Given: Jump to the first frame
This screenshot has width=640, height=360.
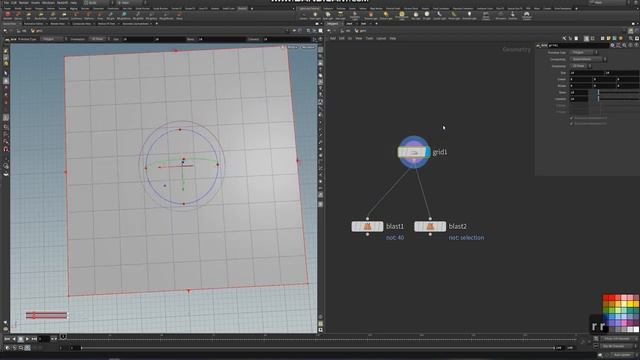Looking at the screenshot, I should (7, 339).
